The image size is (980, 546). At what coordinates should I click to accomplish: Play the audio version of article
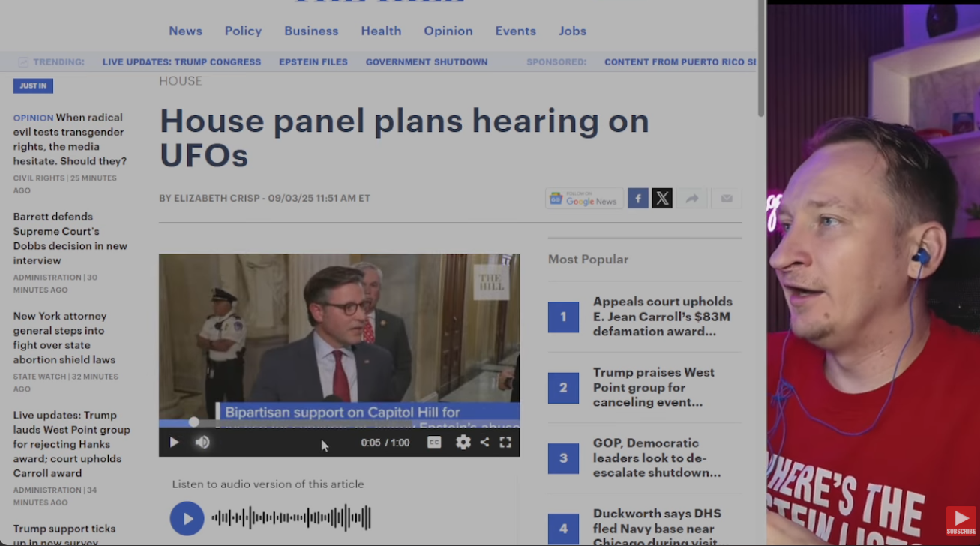coord(187,518)
